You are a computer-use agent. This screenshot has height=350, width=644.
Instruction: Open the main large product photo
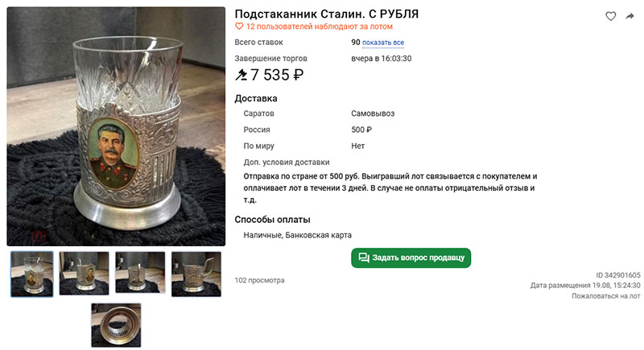point(116,126)
